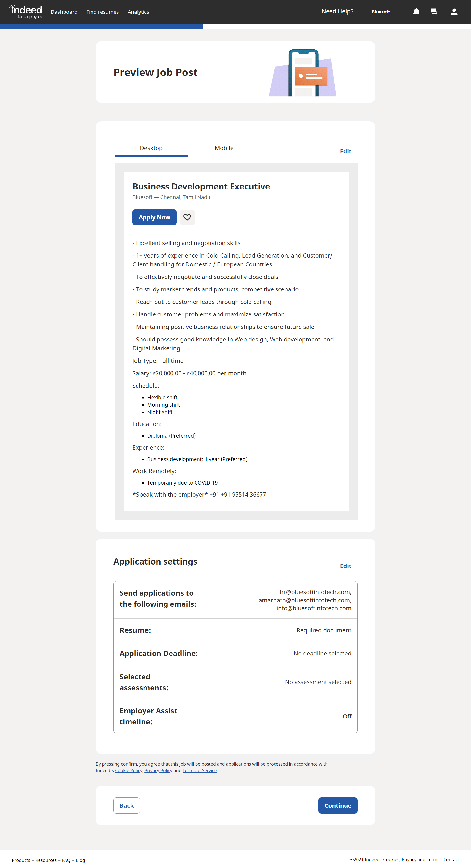Viewport: 471px width, 868px height.
Task: Click the Back button
Action: [x=126, y=805]
